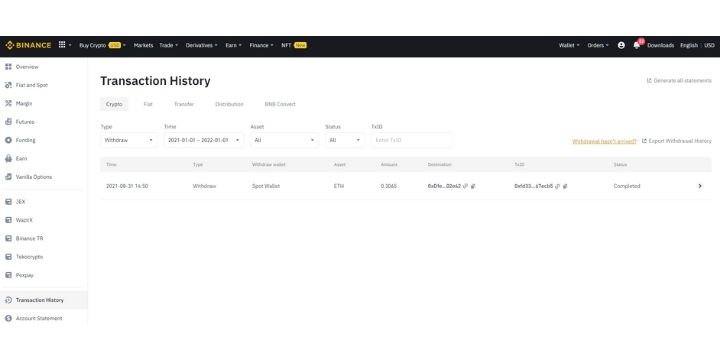720x360 pixels.
Task: Open the Time date range dropdown
Action: 204,140
